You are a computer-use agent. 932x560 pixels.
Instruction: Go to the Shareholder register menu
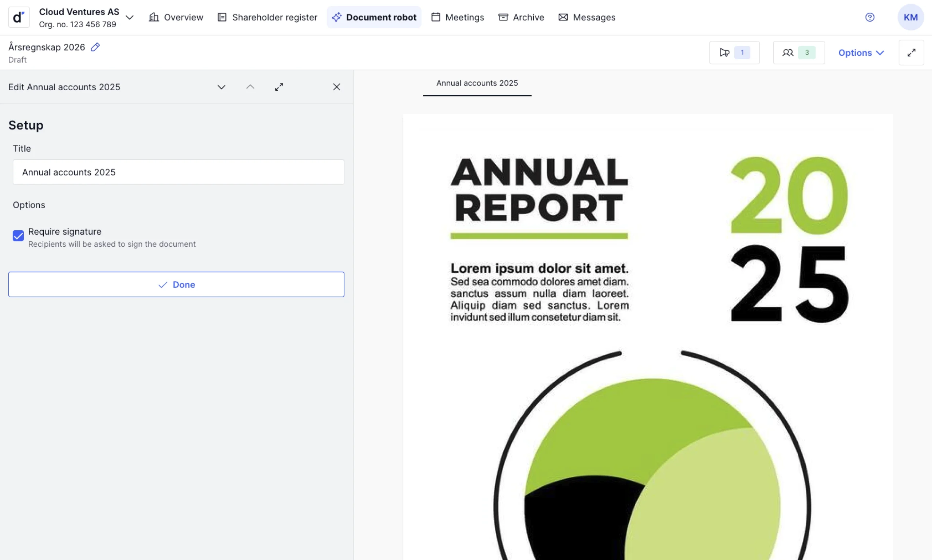(x=267, y=17)
